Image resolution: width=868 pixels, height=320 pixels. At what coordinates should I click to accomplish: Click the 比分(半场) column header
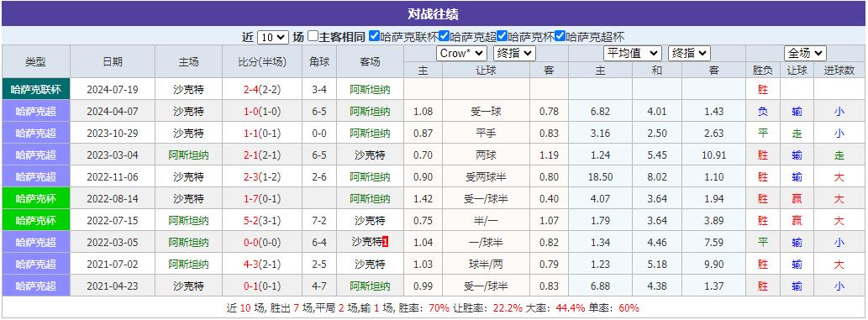coord(262,61)
